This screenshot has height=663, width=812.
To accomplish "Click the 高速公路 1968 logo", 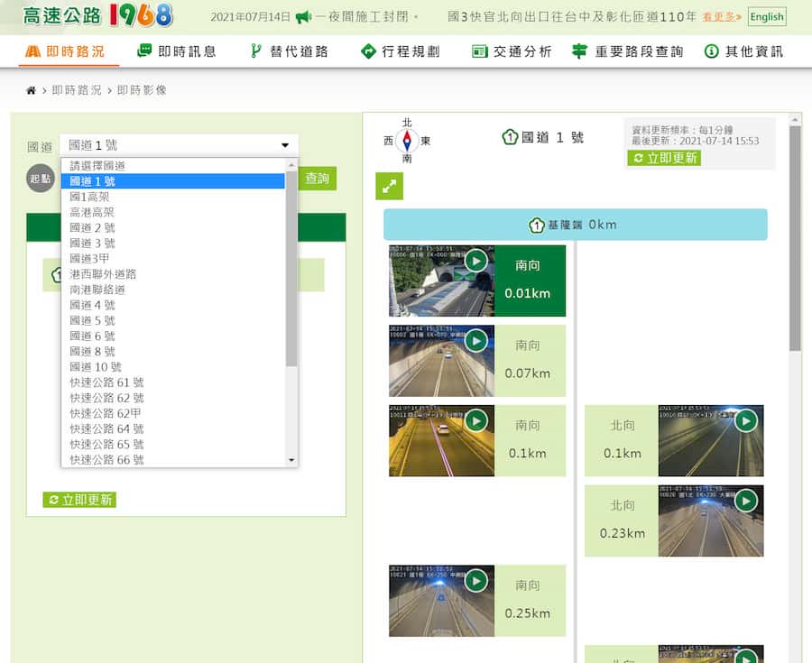I will [x=97, y=15].
